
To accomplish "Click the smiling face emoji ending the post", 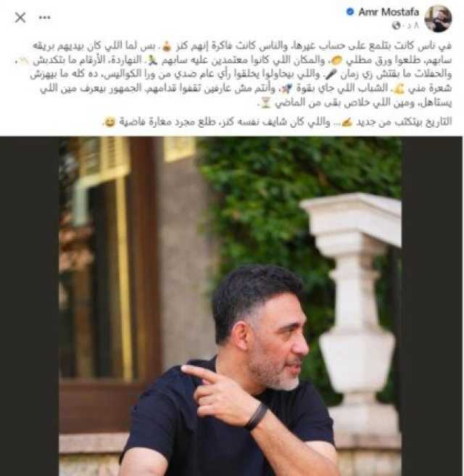I will 111,122.
